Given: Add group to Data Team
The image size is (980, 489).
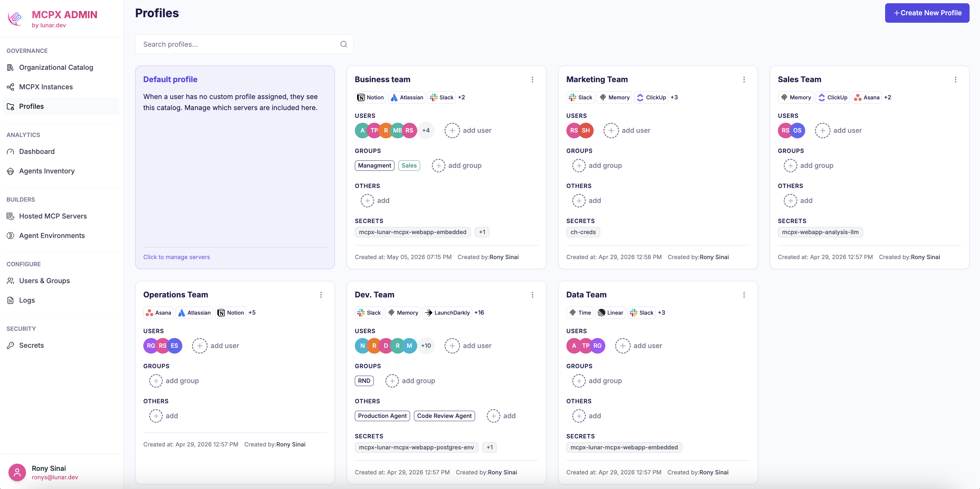Looking at the screenshot, I should [597, 381].
